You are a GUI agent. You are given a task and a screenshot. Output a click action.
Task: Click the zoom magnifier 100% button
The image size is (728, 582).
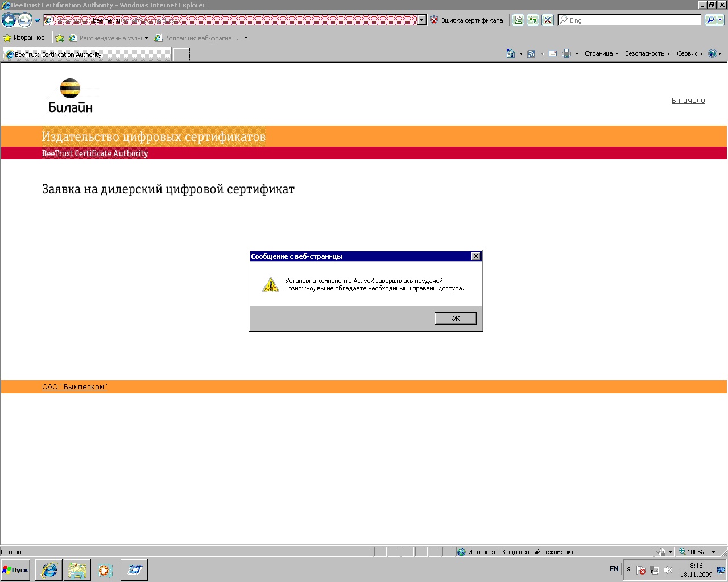coord(691,552)
